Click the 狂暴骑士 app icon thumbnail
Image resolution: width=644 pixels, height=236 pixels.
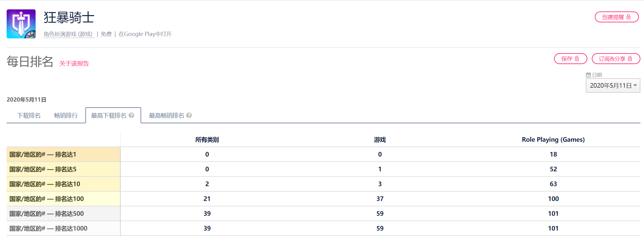click(x=21, y=24)
